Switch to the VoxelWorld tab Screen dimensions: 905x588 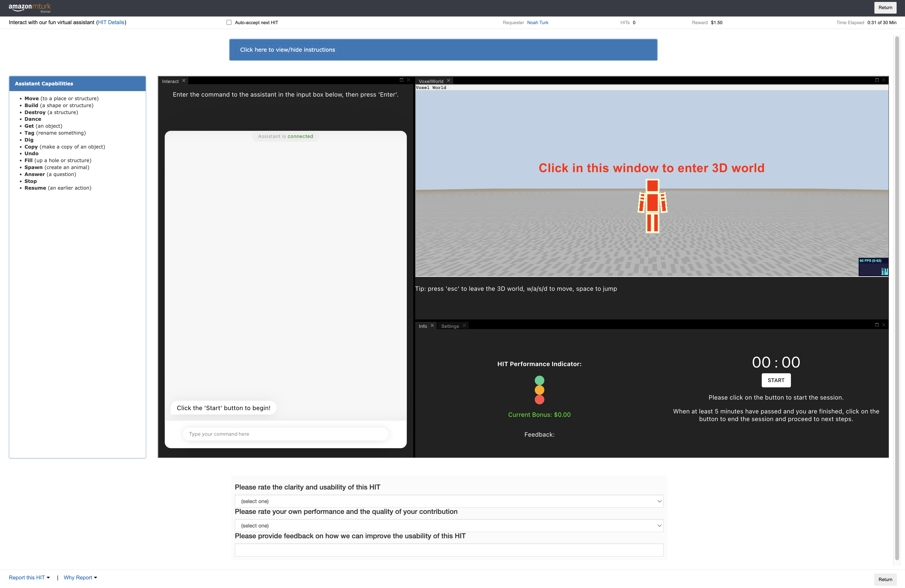point(431,81)
